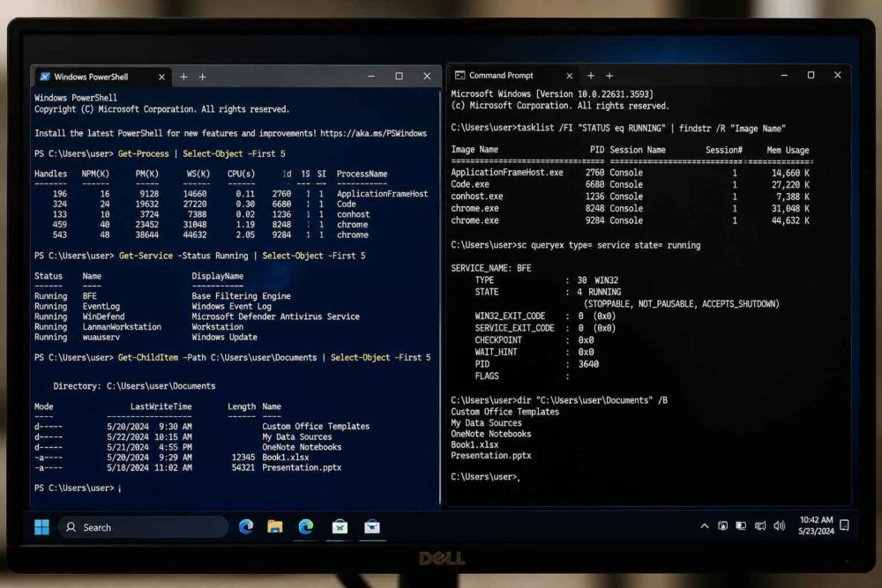This screenshot has height=588, width=882.
Task: Open the blue envelope Mail app on the taskbar
Action: point(372,526)
